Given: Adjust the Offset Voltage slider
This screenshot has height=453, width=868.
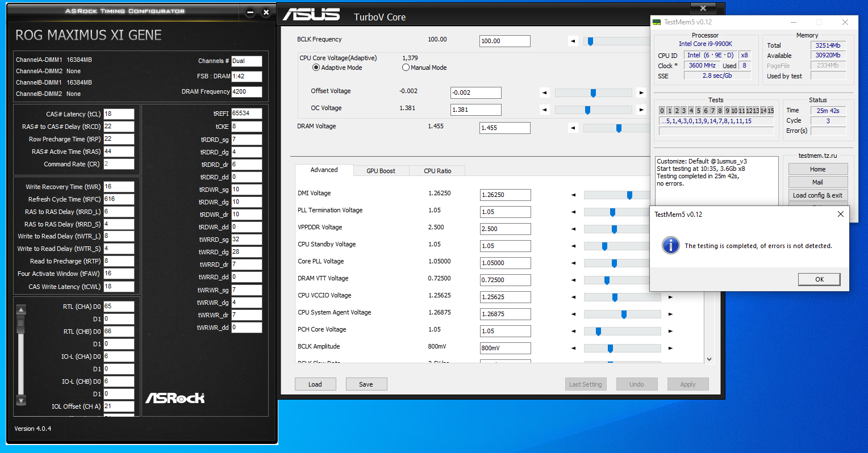Looking at the screenshot, I should coord(593,93).
